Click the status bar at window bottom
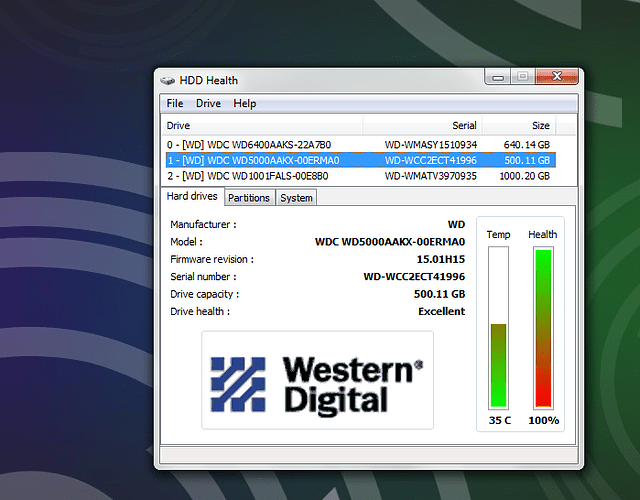640x500 pixels. click(369, 455)
